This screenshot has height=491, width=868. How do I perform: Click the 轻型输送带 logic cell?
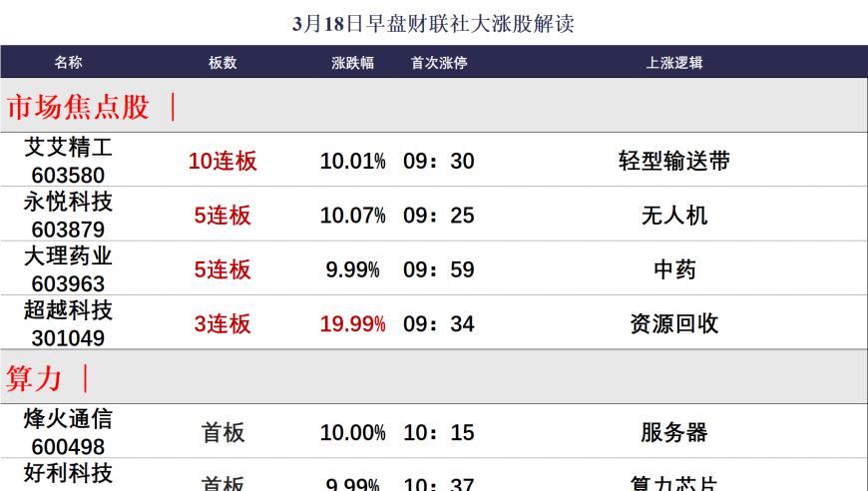click(x=674, y=161)
